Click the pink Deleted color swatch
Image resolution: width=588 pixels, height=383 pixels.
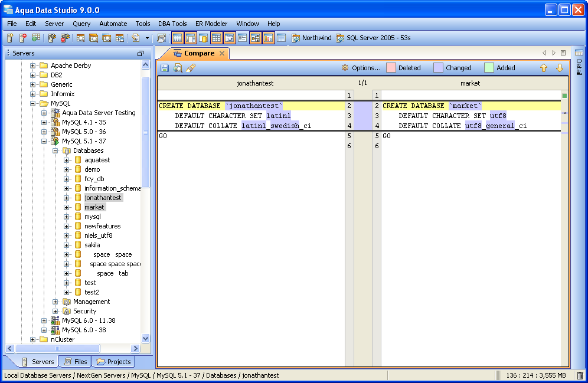(x=391, y=68)
